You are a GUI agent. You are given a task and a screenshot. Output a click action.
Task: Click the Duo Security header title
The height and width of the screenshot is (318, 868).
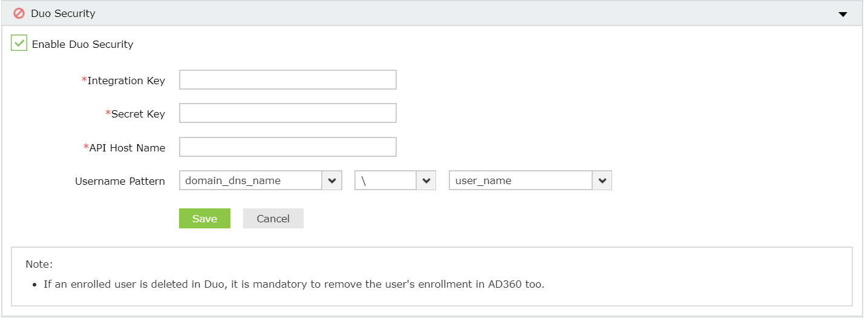tap(63, 13)
